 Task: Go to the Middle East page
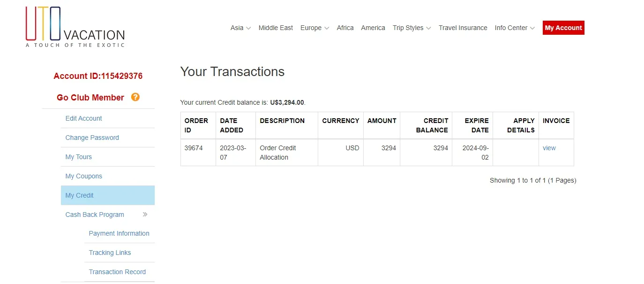point(276,28)
